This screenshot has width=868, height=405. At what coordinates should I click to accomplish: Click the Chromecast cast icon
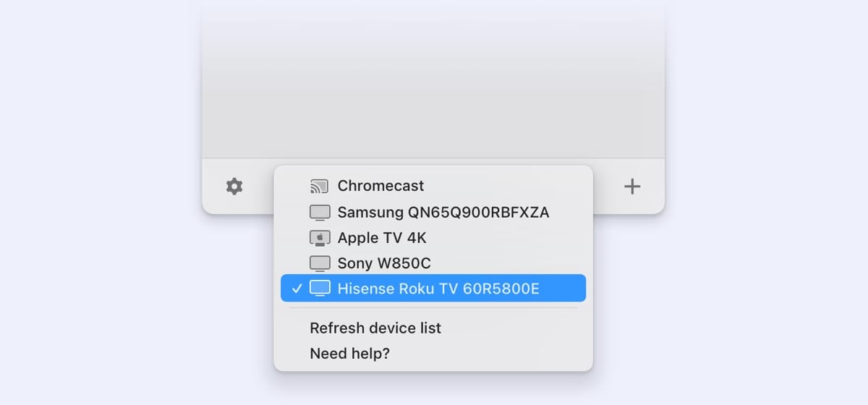319,187
